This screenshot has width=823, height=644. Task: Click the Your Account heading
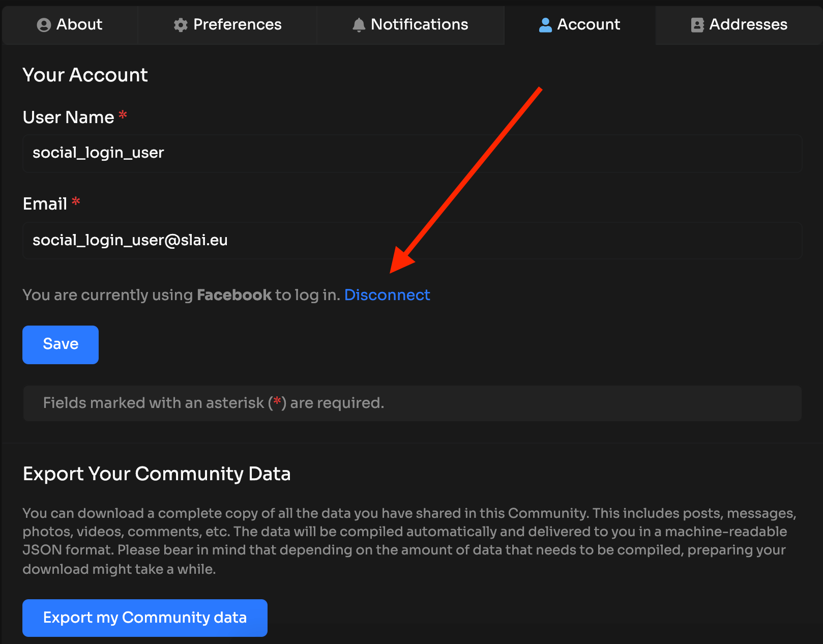coord(85,75)
